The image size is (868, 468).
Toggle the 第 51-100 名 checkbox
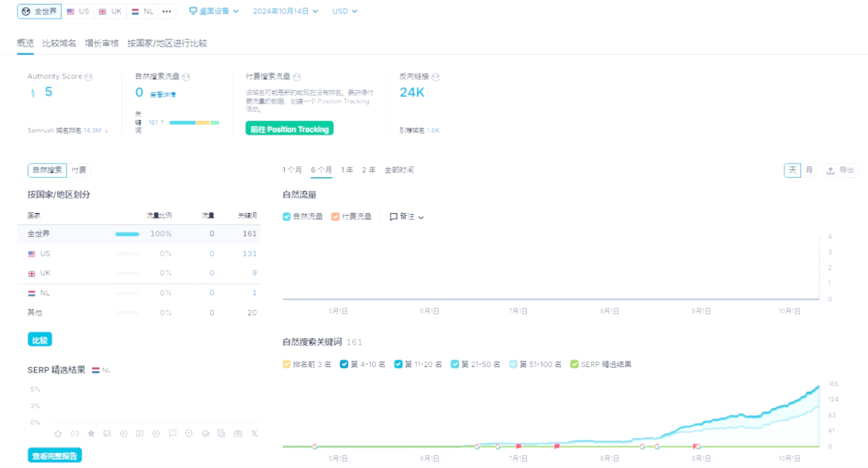pos(513,364)
